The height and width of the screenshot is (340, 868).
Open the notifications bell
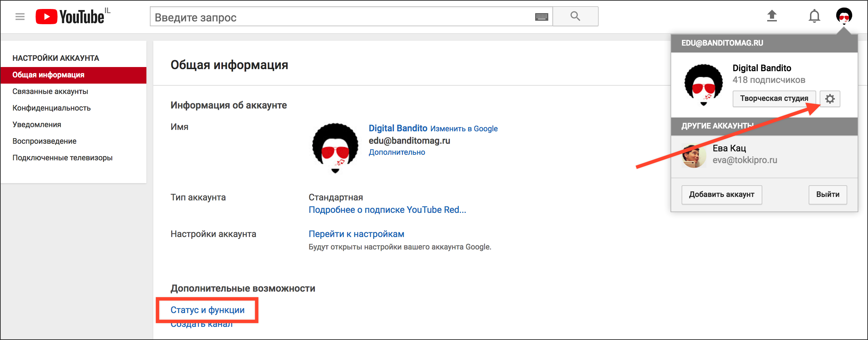coord(814,16)
